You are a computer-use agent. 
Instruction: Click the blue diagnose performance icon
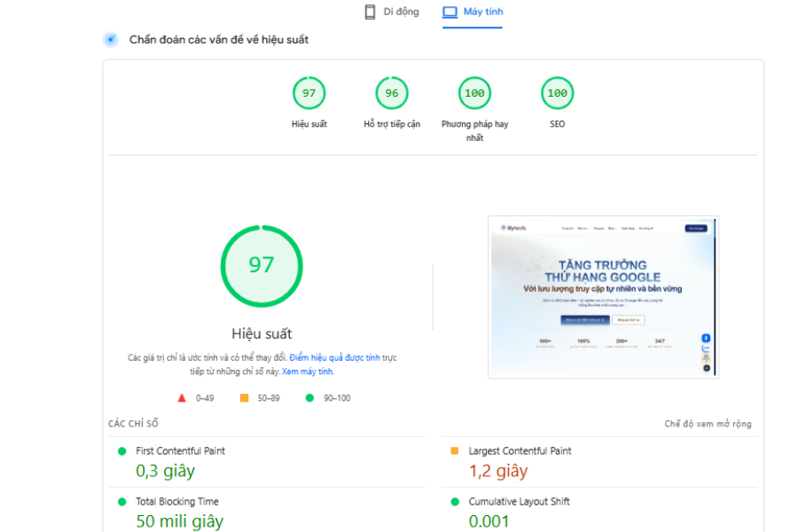(x=111, y=39)
